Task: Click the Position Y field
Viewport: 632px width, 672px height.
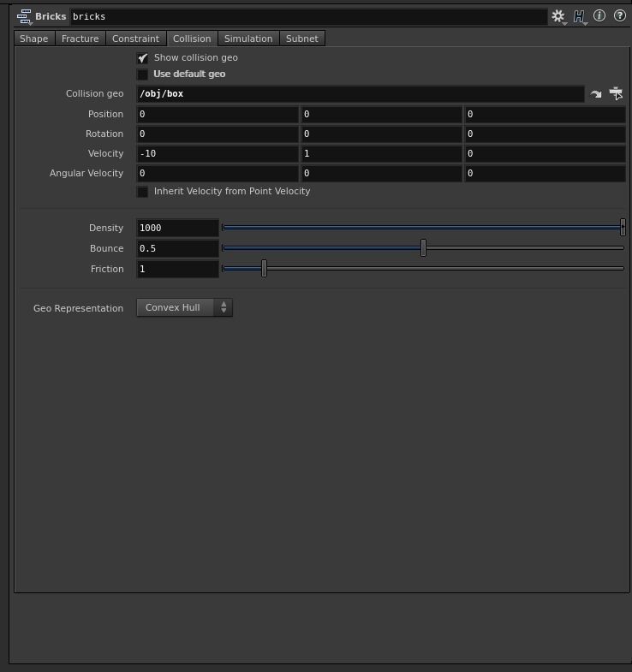Action: (x=382, y=115)
